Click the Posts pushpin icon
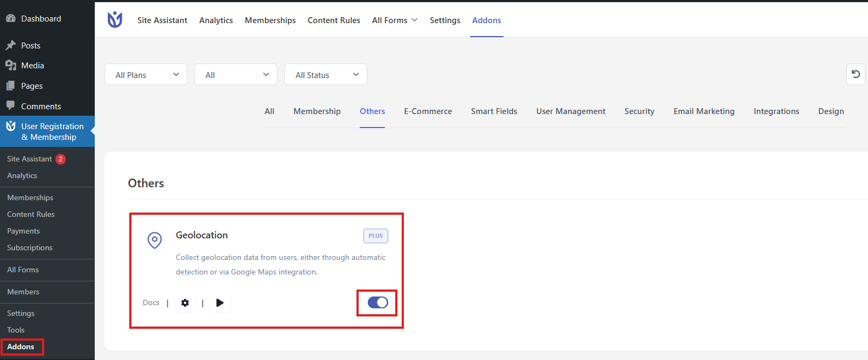The image size is (868, 360). click(x=11, y=45)
